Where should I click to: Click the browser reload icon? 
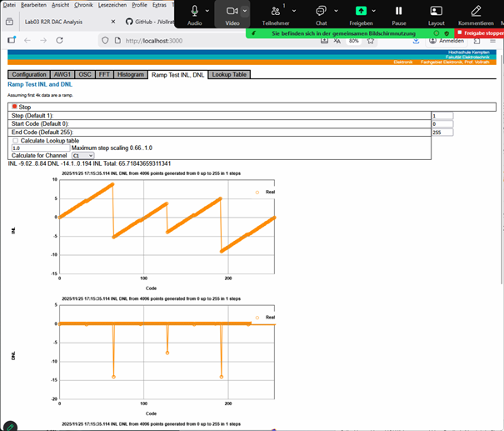[62, 40]
